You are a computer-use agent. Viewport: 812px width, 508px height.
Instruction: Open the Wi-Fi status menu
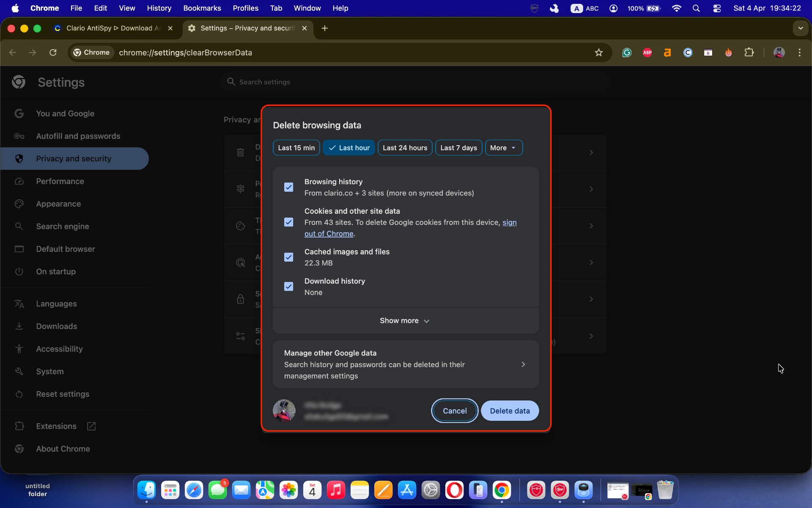click(676, 8)
